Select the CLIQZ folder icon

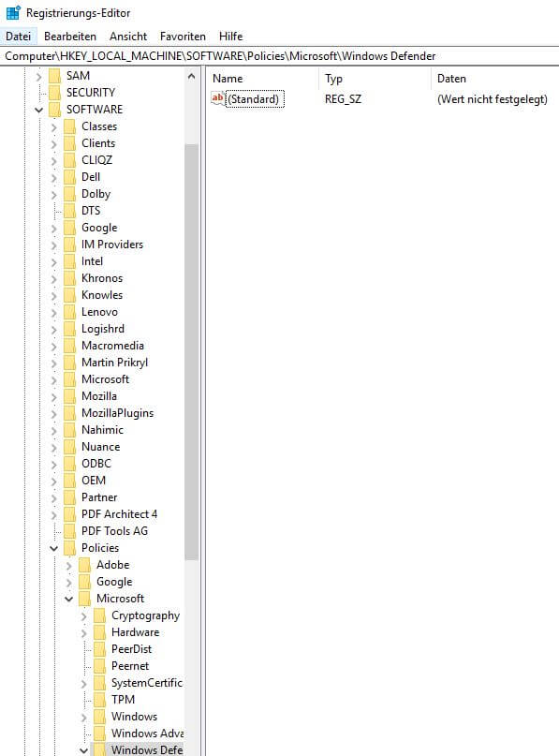(70, 160)
